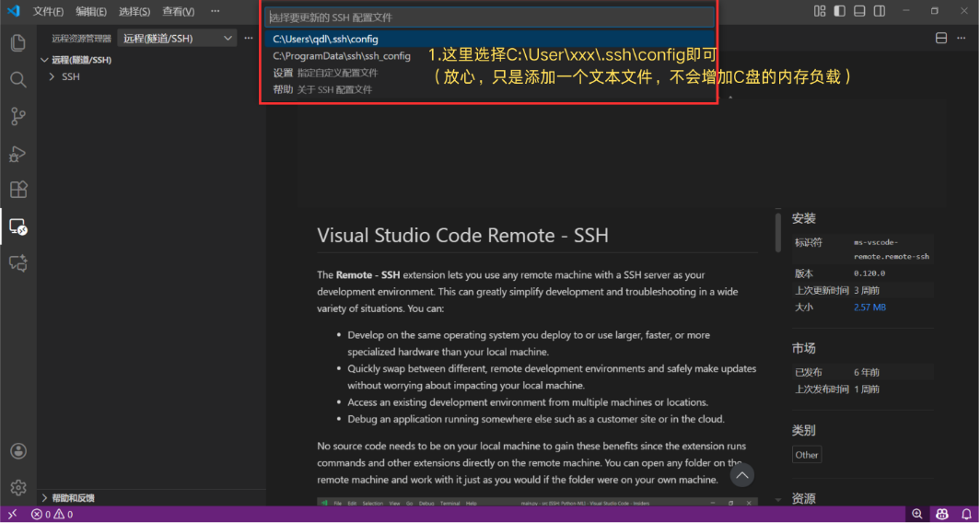980x523 pixels.
Task: Open the errors and warnings status item
Action: click(52, 514)
